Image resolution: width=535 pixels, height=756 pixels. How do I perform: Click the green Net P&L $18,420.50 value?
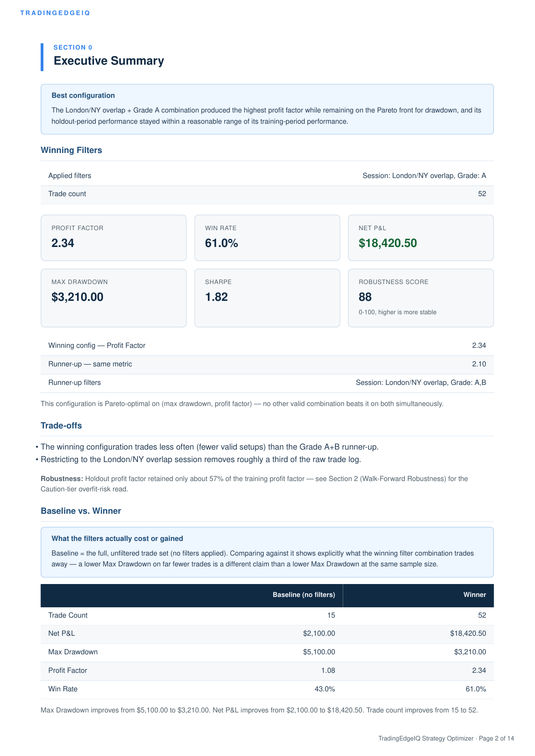tap(388, 243)
